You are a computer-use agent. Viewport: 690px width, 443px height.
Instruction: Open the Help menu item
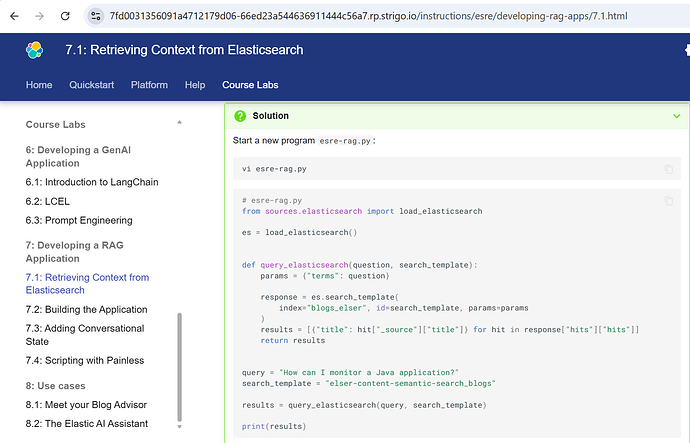tap(195, 85)
